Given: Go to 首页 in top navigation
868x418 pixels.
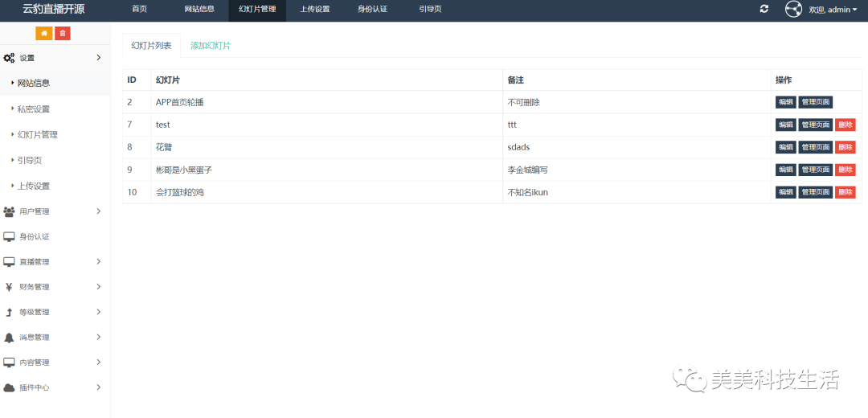Looking at the screenshot, I should point(140,10).
